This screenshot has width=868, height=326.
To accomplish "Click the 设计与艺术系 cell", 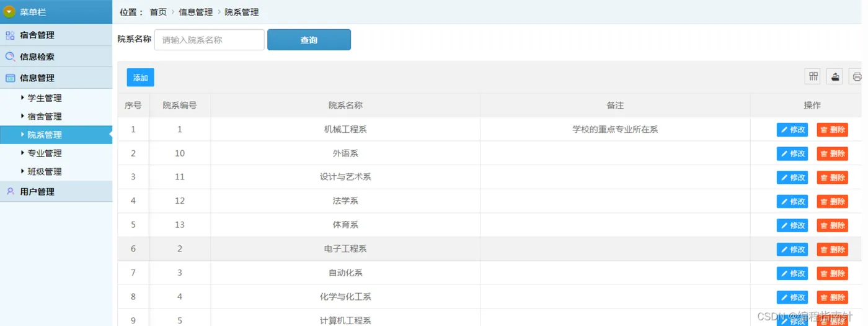I will (345, 177).
